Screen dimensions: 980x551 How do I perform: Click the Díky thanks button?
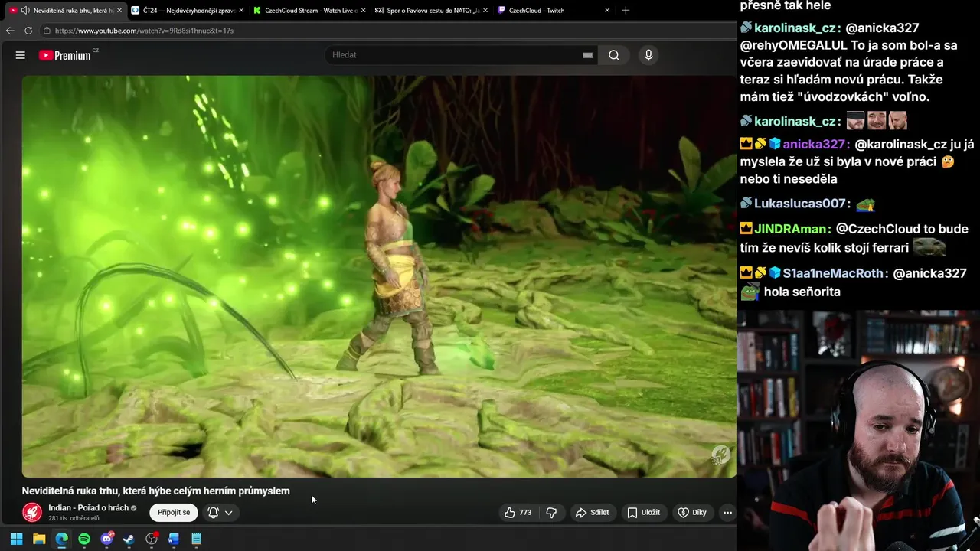(x=692, y=512)
